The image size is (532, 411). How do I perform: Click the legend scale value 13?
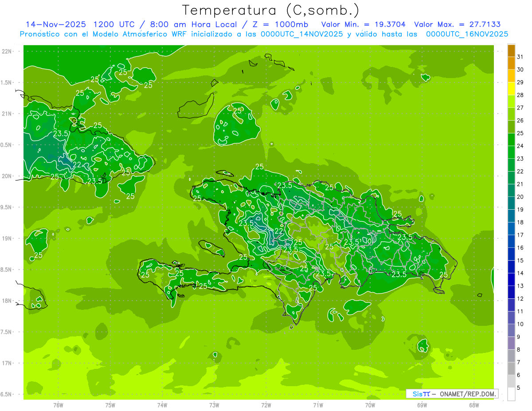(520, 286)
